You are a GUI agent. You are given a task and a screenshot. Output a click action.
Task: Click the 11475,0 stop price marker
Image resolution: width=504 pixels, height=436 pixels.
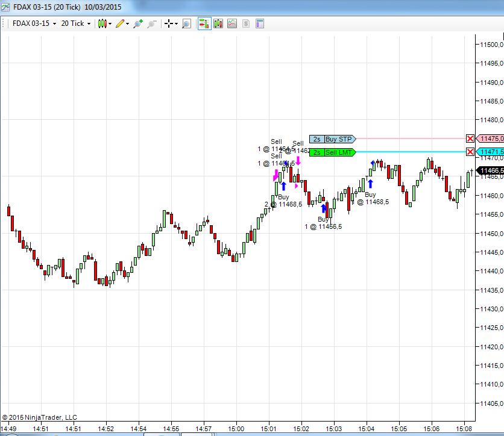tap(490, 139)
